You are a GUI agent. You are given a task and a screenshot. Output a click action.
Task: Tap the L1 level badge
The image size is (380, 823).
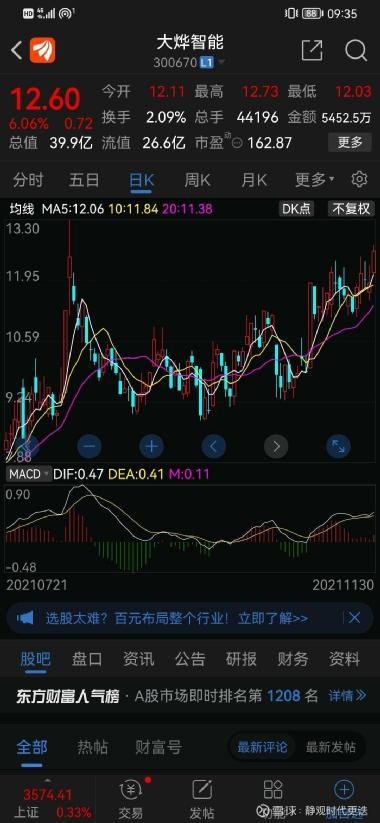(x=207, y=62)
